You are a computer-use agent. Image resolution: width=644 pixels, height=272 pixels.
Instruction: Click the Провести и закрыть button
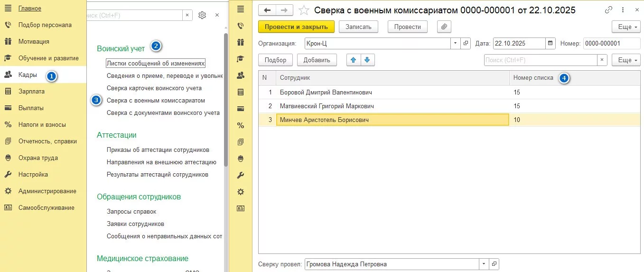(296, 27)
